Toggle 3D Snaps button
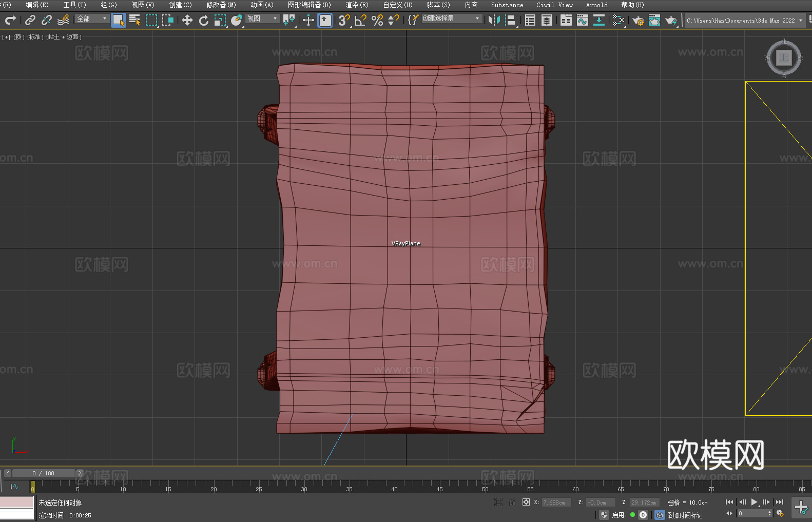The height and width of the screenshot is (522, 812). pos(344,20)
